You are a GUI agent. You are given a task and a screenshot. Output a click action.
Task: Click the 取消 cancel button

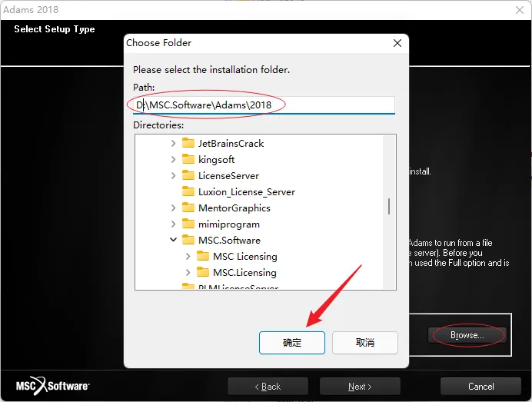(x=364, y=343)
